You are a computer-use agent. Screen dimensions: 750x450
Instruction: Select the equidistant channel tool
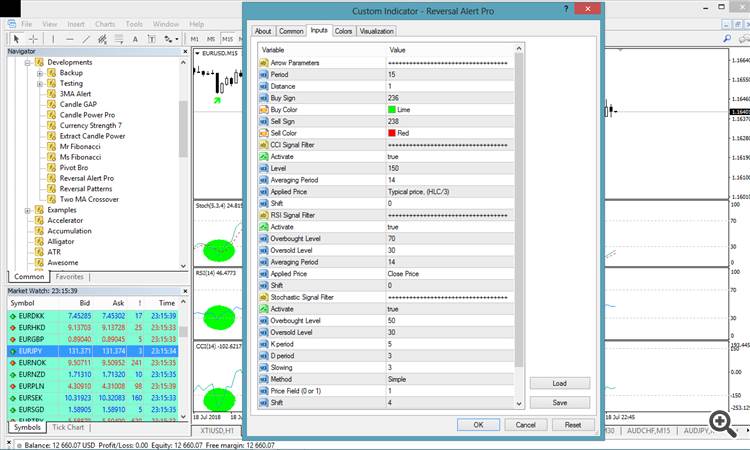coord(102,39)
